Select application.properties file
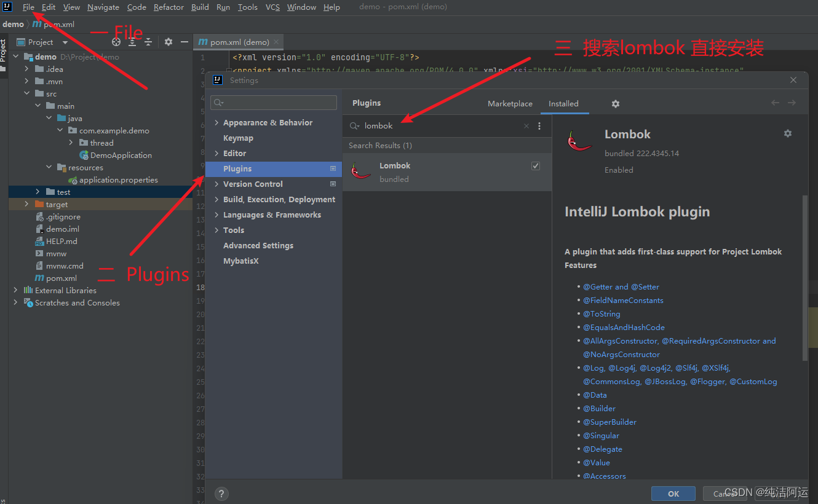This screenshot has width=818, height=504. tap(113, 180)
